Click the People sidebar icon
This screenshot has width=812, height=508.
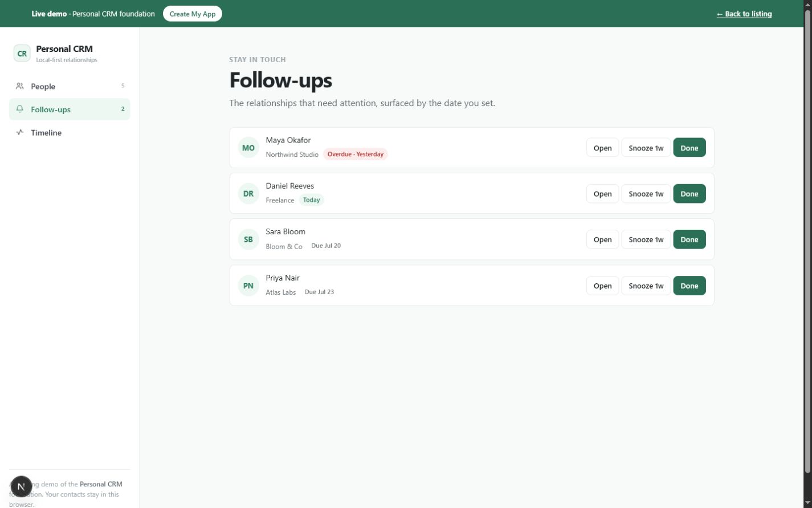click(20, 86)
